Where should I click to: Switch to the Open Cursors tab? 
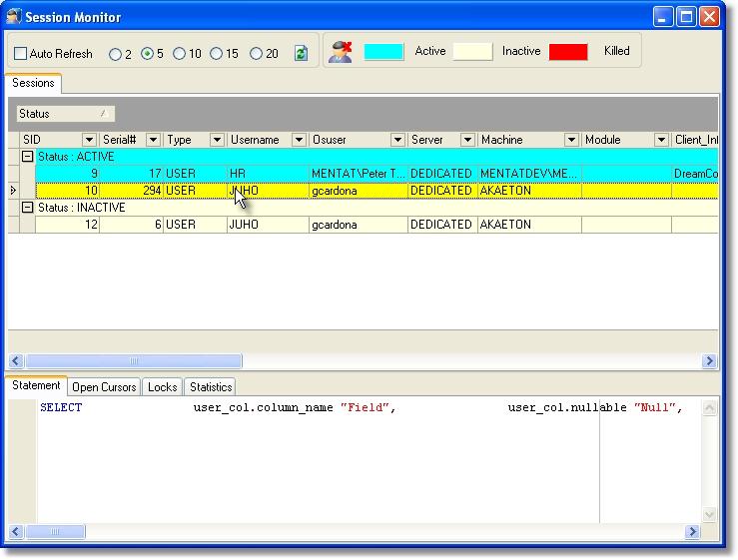click(x=104, y=387)
